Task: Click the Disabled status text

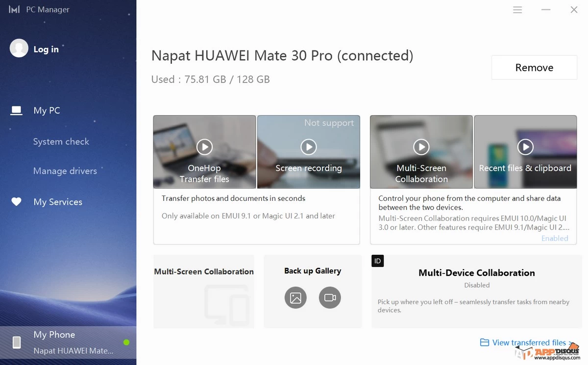Action: pyautogui.click(x=477, y=285)
